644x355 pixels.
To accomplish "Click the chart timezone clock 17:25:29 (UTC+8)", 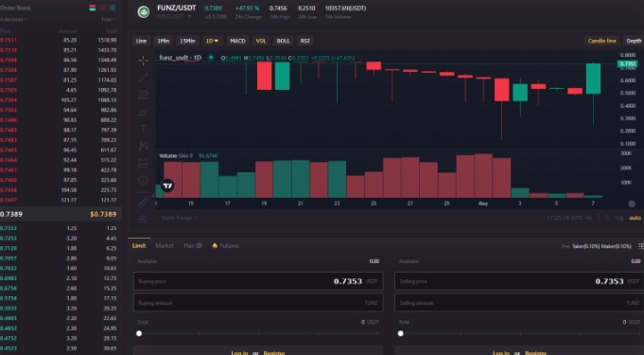I will tap(569, 218).
